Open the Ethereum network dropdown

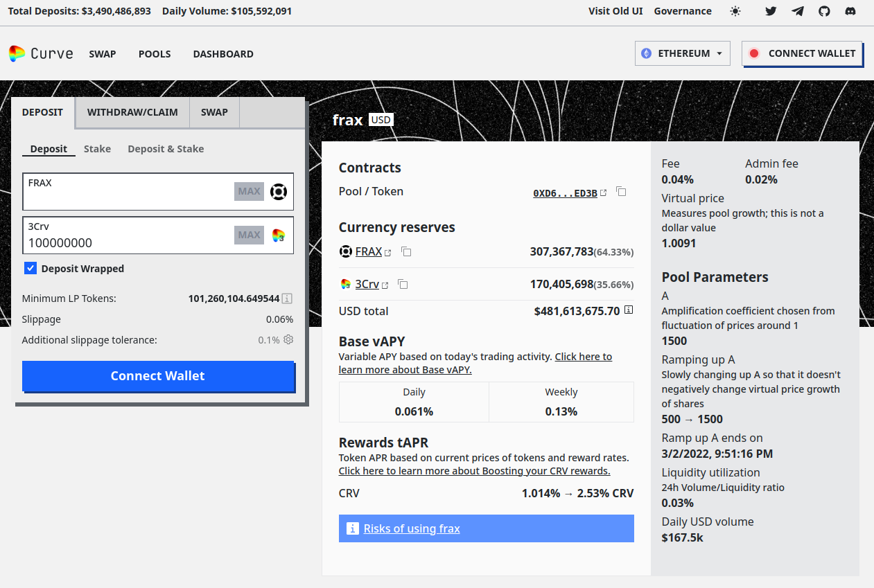point(683,53)
